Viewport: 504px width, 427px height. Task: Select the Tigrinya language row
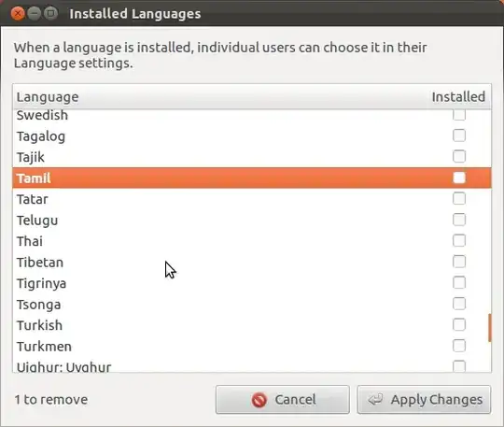coord(252,283)
